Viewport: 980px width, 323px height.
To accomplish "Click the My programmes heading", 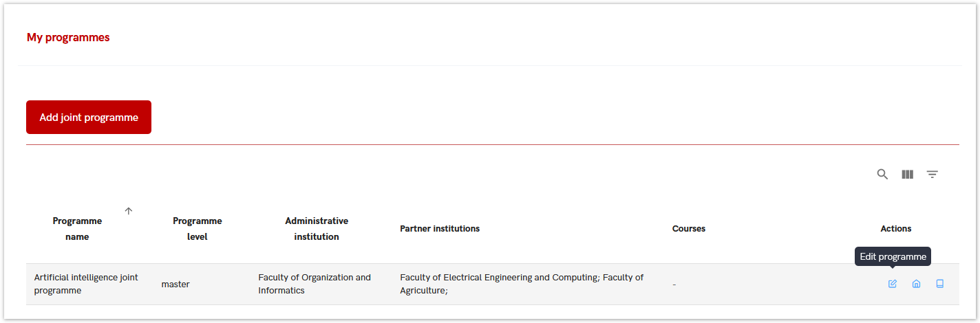I will click(x=68, y=38).
